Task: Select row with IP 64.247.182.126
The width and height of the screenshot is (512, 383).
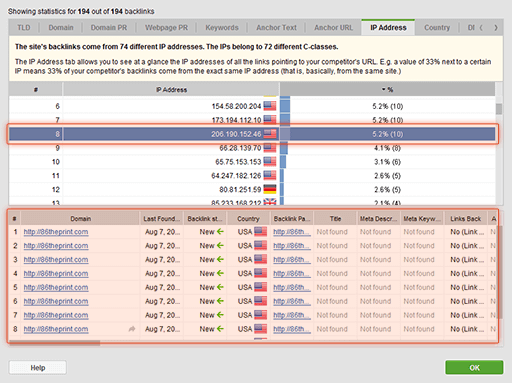Action: point(252,176)
